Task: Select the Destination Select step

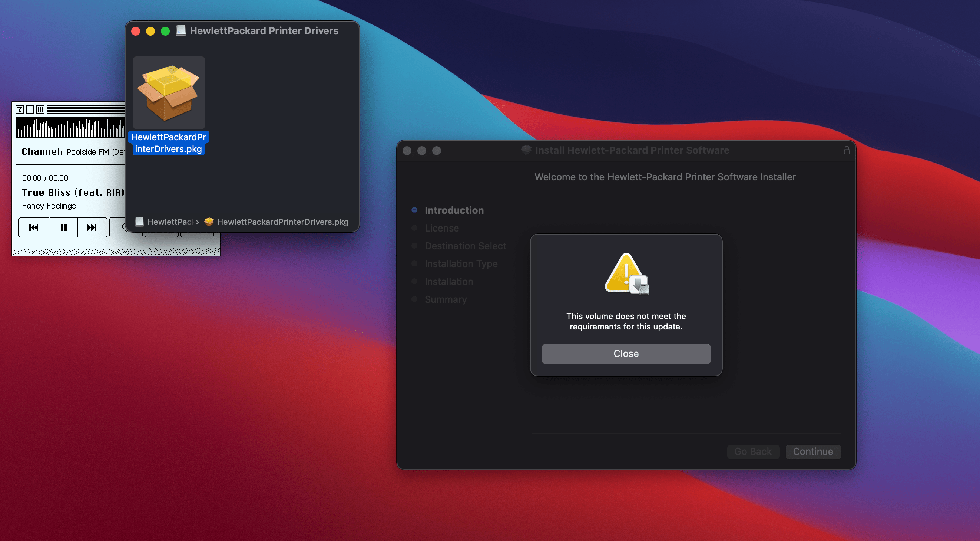Action: click(465, 246)
